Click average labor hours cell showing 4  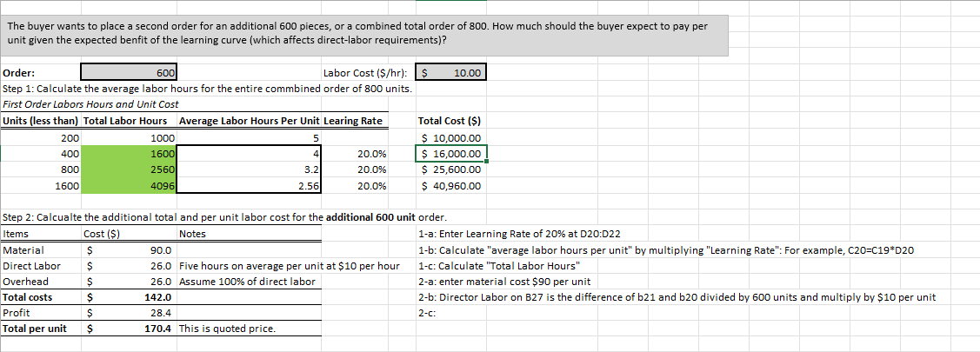point(250,154)
